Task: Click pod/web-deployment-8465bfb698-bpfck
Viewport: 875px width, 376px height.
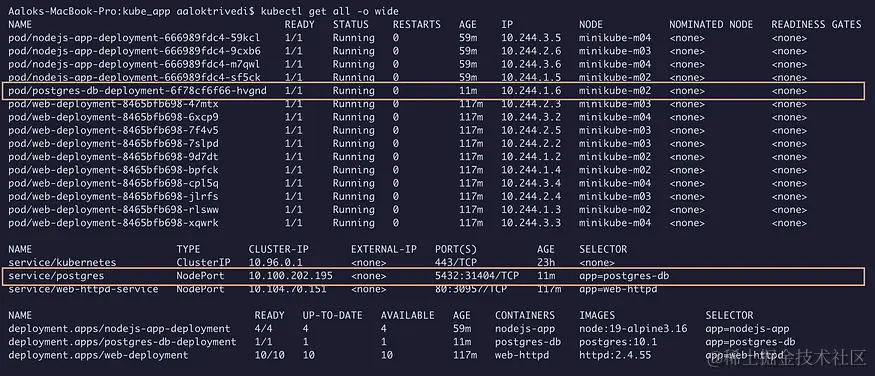Action: (x=113, y=170)
